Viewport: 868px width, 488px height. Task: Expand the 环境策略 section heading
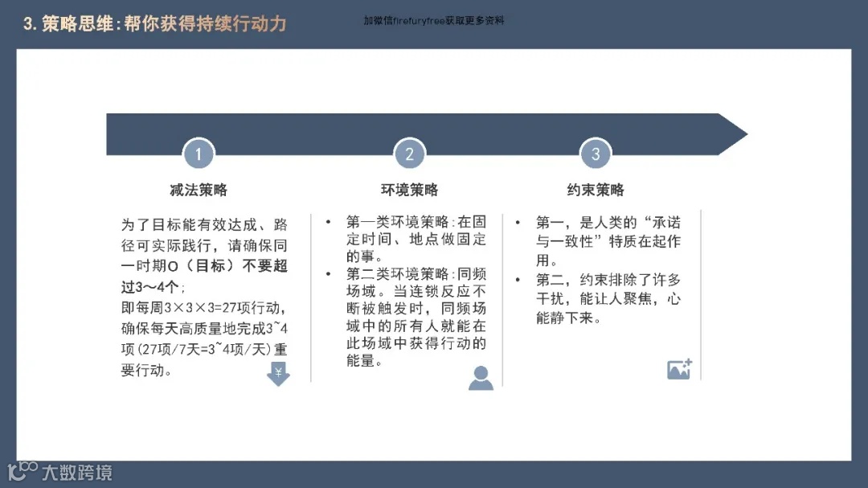(410, 190)
